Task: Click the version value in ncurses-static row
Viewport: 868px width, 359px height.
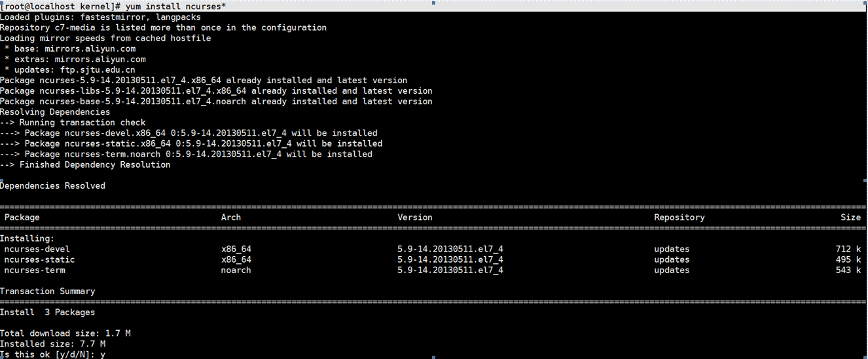Action: [450, 259]
